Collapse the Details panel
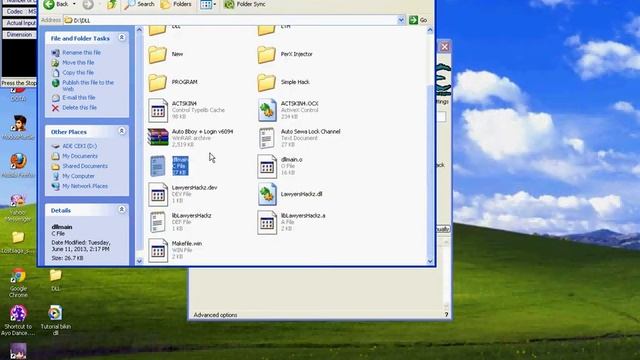 (122, 209)
